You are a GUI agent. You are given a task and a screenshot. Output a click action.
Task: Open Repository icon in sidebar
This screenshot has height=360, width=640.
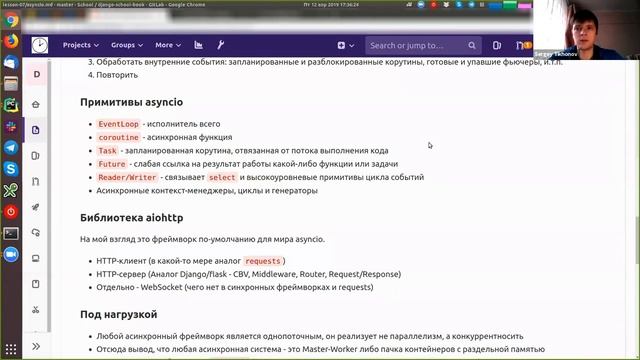pyautogui.click(x=36, y=130)
